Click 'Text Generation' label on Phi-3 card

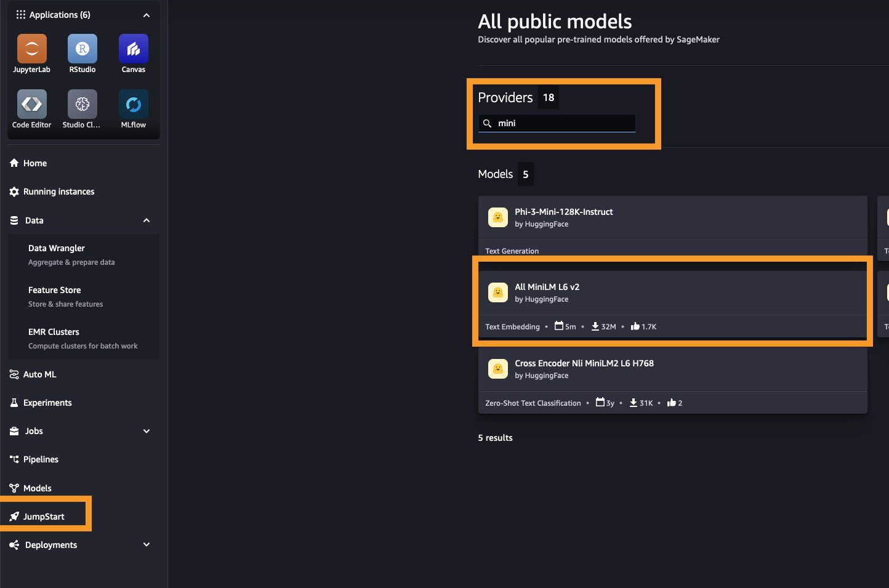pos(512,251)
